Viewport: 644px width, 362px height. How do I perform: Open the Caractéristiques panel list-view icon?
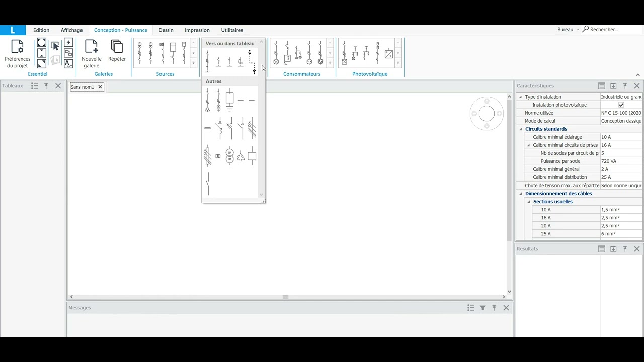tap(601, 86)
